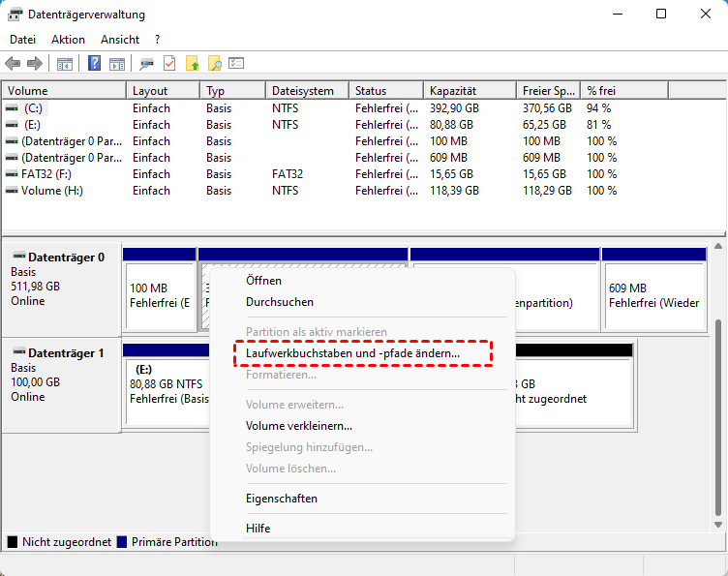
Task: Open the Datei menu
Action: pyautogui.click(x=23, y=40)
